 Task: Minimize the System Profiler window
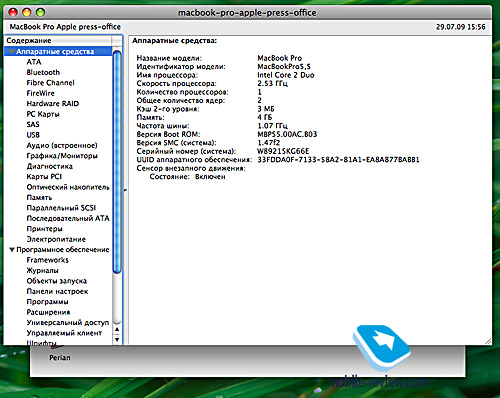[x=26, y=13]
